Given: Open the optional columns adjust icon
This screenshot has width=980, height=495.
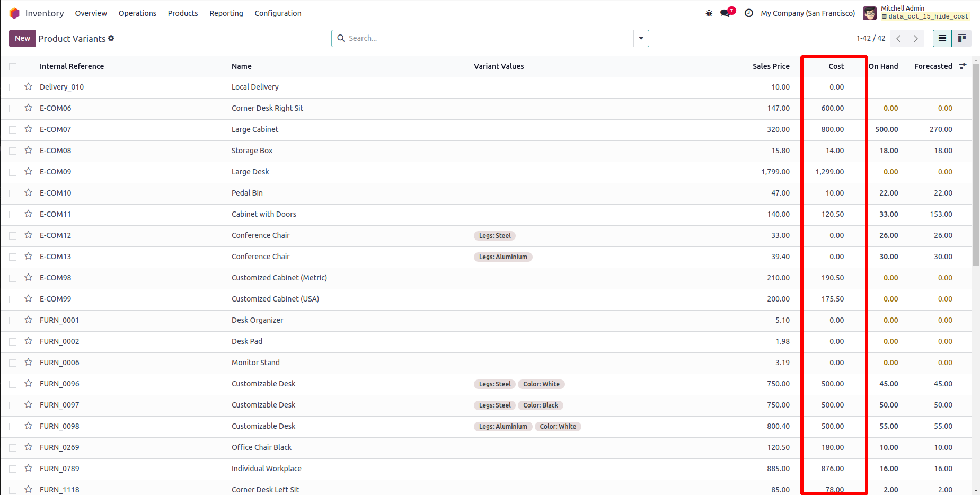Looking at the screenshot, I should pos(963,66).
